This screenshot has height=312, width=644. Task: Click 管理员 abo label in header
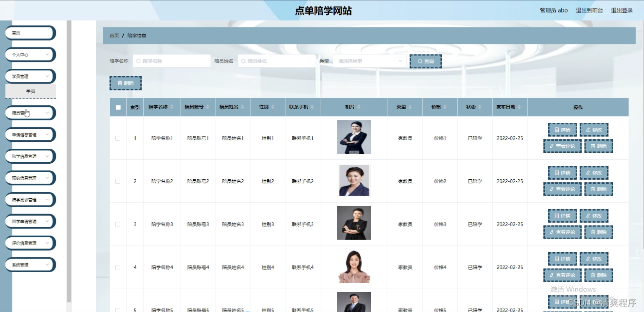pyautogui.click(x=554, y=10)
